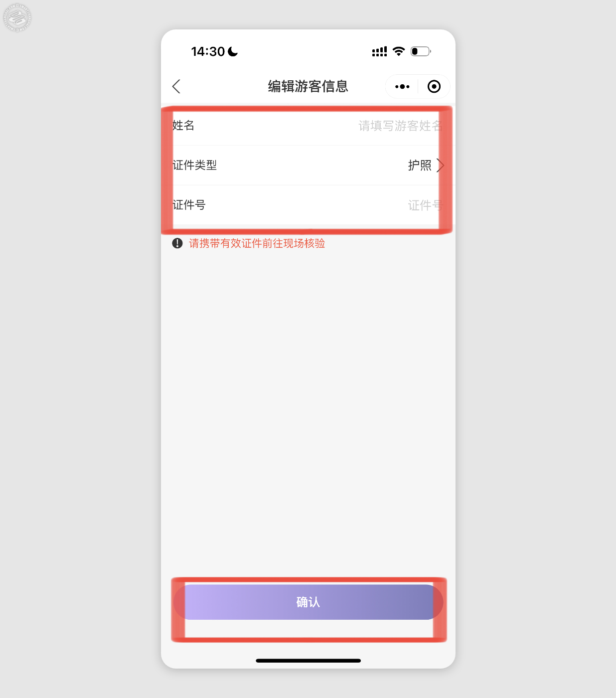Click the 请填写游客姓名 name field
This screenshot has width=616, height=698.
[400, 126]
